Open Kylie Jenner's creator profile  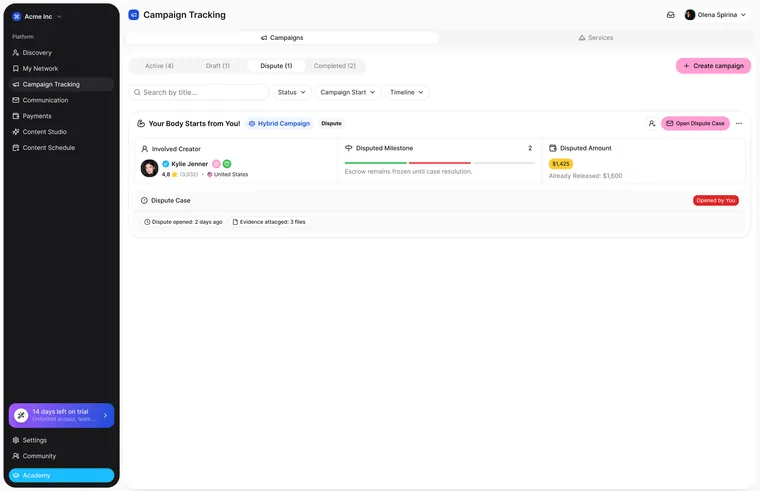(190, 164)
